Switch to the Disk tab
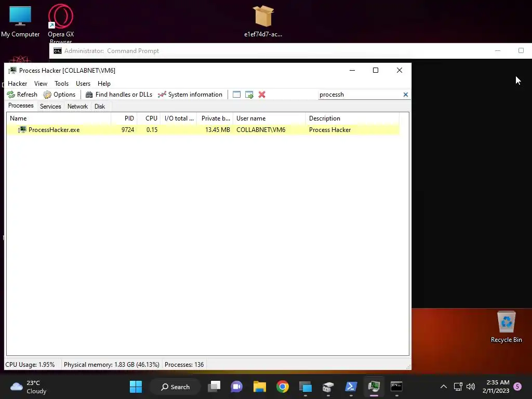The image size is (532, 399). 100,107
